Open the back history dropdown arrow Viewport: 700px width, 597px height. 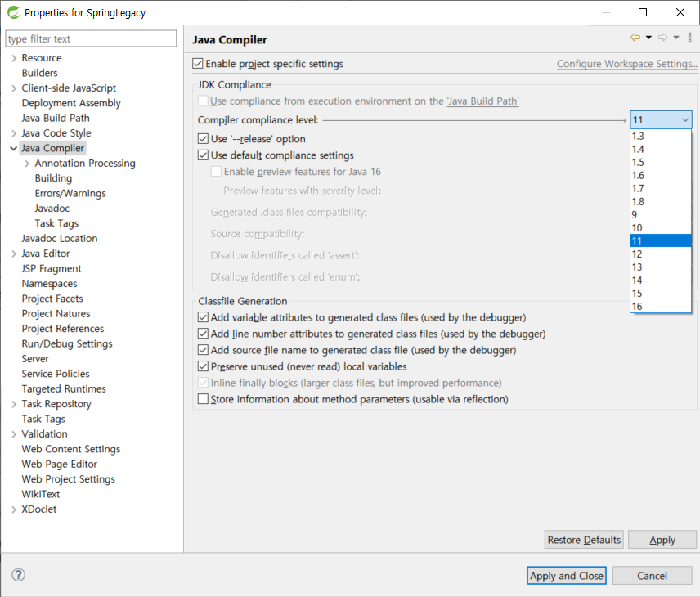click(648, 38)
